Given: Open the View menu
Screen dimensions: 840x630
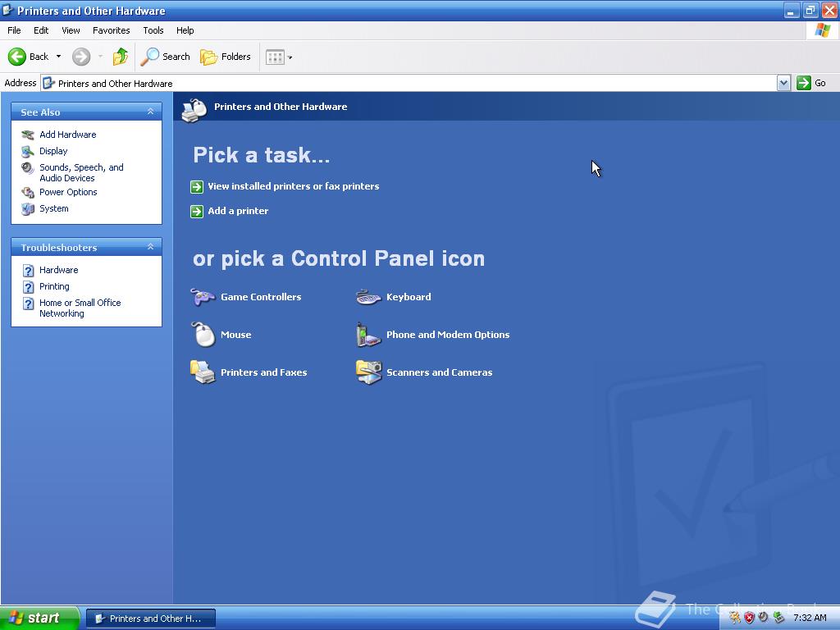Looking at the screenshot, I should tap(71, 30).
